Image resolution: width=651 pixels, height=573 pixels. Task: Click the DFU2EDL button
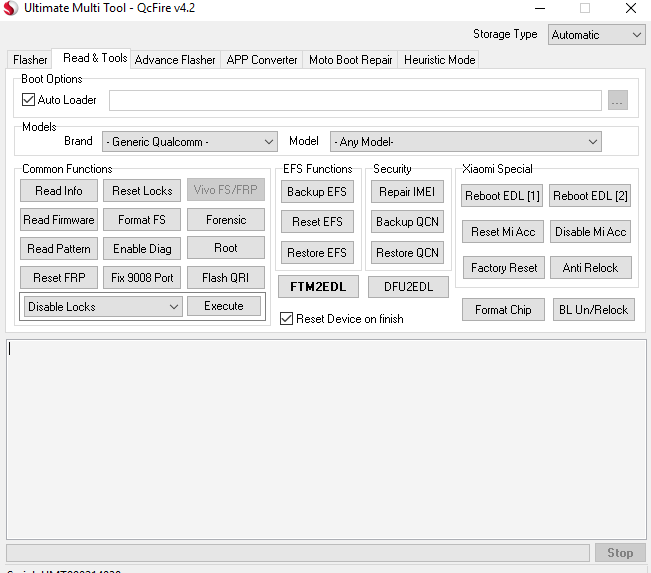409,286
